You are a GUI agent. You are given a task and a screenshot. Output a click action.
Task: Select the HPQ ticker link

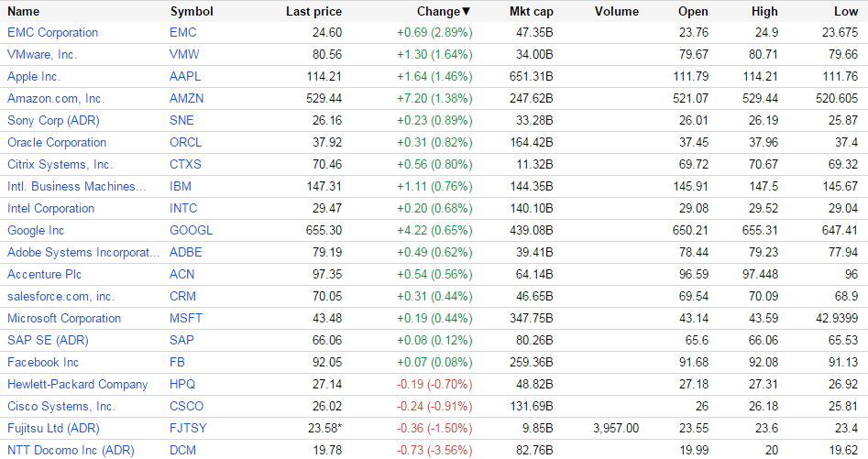pyautogui.click(x=182, y=384)
